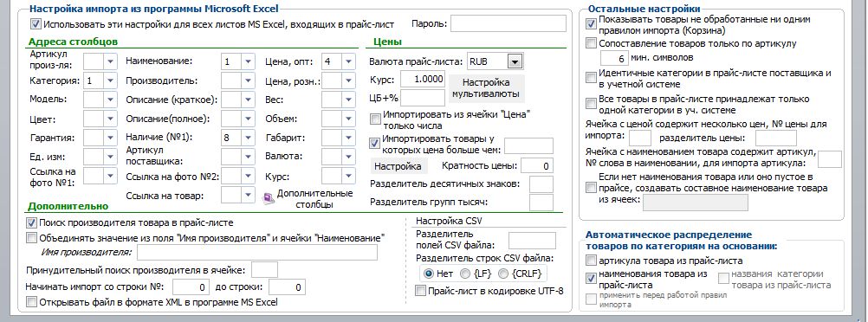Toggle Импортировать из ячейки "Цена" только числа

pos(375,119)
